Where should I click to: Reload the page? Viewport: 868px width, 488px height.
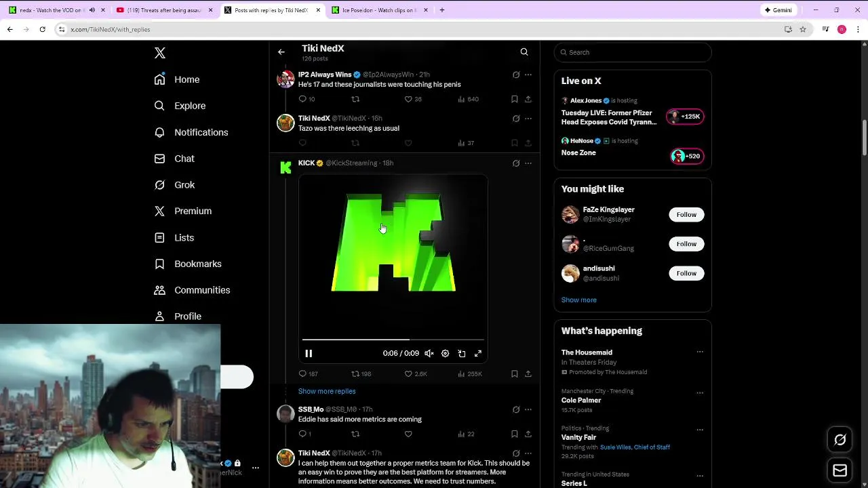tap(42, 29)
